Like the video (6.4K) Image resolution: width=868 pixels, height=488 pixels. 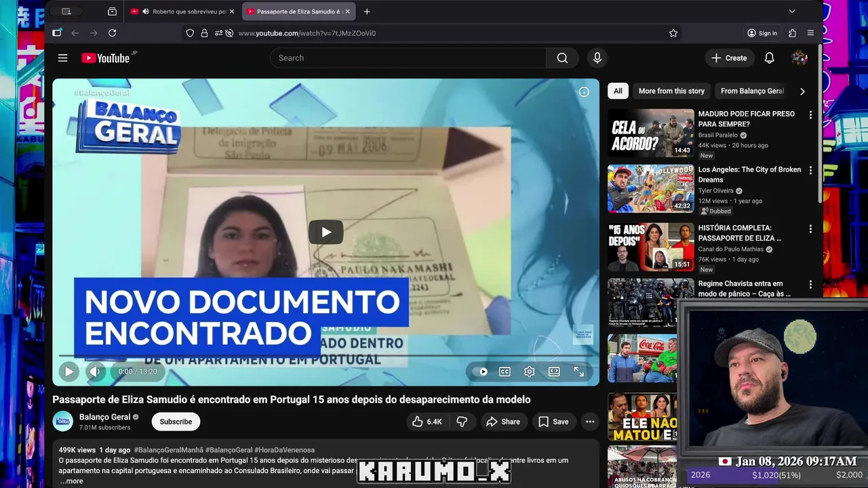(x=427, y=422)
